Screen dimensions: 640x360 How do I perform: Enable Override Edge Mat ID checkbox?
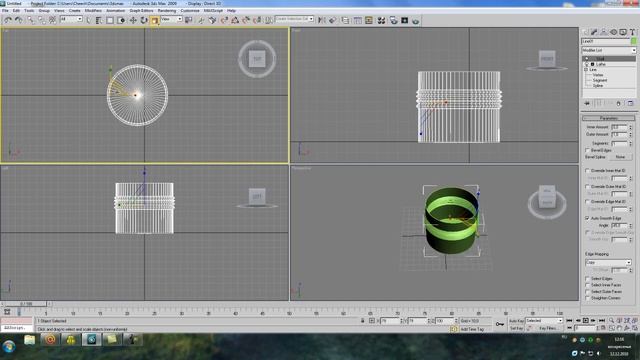click(587, 202)
